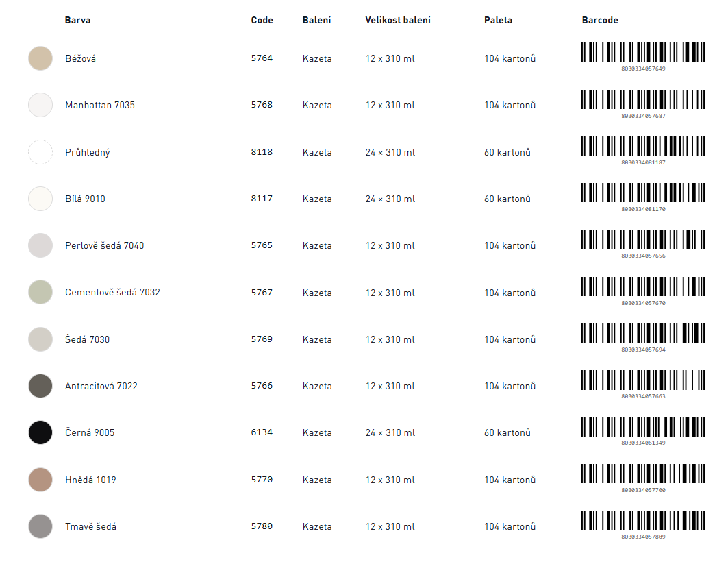Viewport: 728px width, 562px height.
Task: Select the Černá 9005 black swatch
Action: coord(40,432)
